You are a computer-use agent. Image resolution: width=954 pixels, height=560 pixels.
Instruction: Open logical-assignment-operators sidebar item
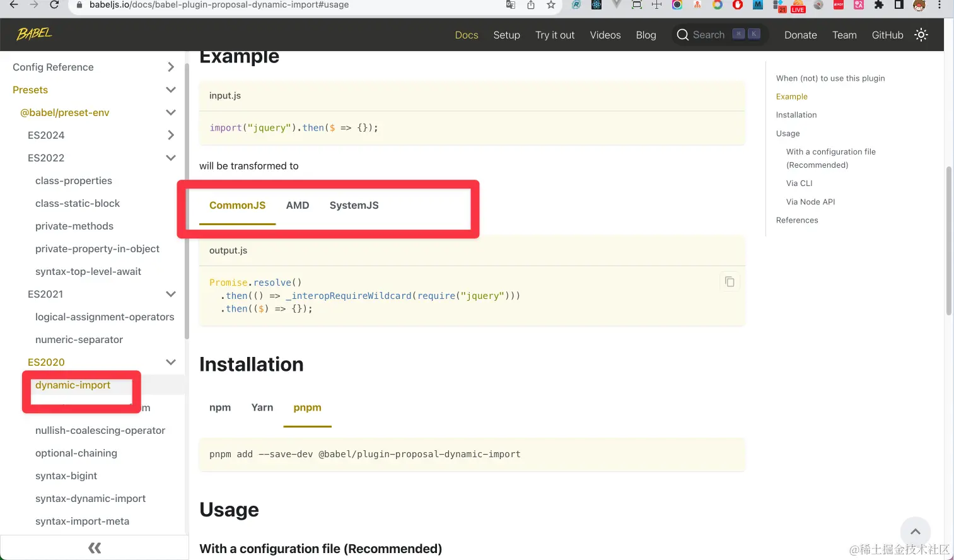[105, 317]
